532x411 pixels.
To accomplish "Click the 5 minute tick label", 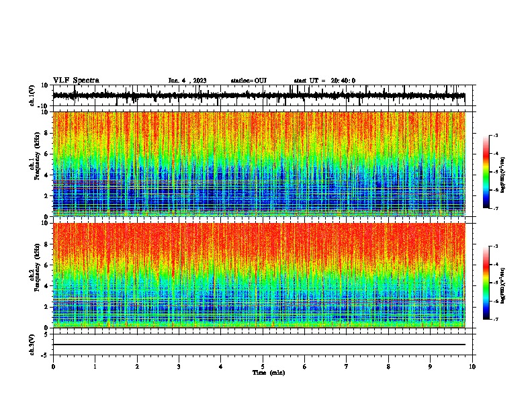I will point(263,367).
